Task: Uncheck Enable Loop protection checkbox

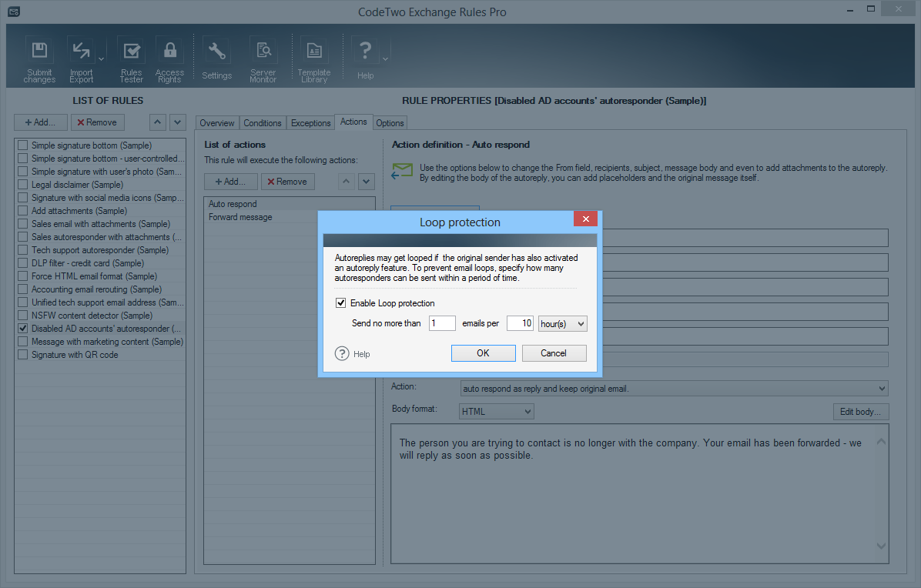Action: click(341, 303)
